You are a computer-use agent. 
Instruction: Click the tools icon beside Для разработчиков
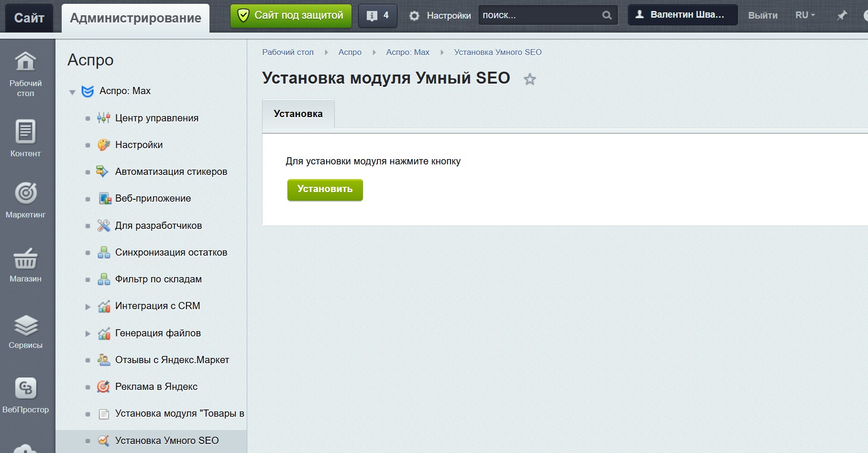104,226
